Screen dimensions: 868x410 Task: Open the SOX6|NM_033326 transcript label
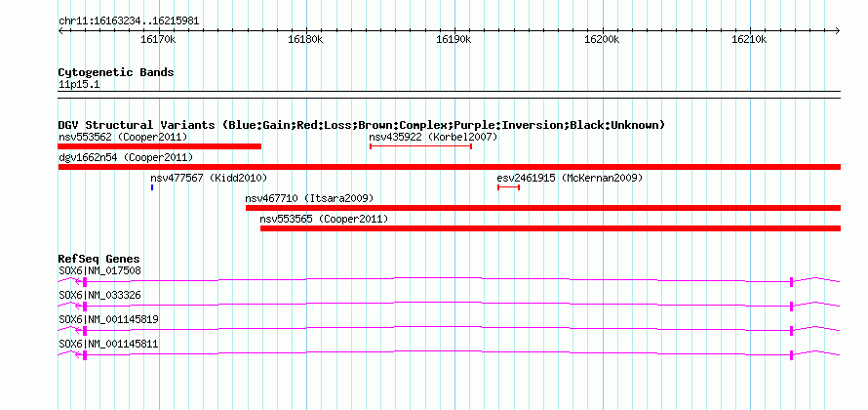tap(99, 296)
